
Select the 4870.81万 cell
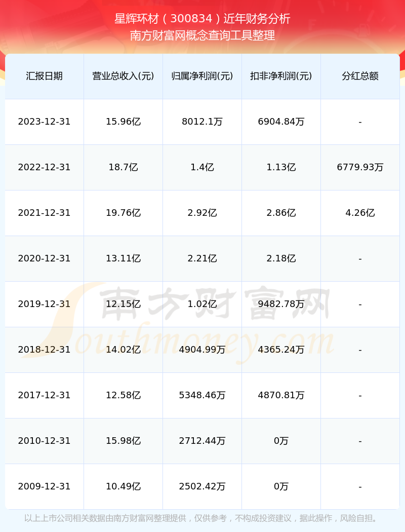[x=281, y=395]
